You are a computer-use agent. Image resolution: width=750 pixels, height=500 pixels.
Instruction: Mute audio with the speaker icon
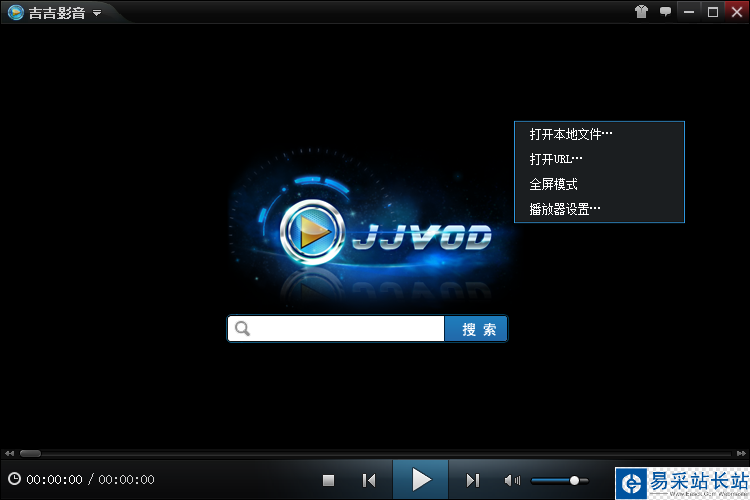tap(512, 480)
